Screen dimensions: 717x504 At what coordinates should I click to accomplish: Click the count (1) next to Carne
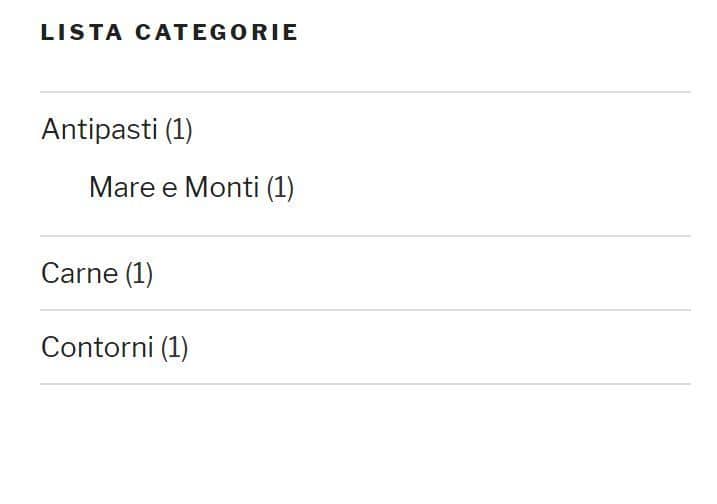(139, 274)
